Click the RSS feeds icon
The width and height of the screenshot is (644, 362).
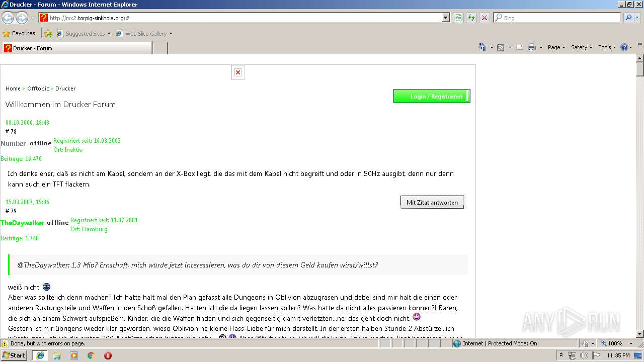point(501,47)
